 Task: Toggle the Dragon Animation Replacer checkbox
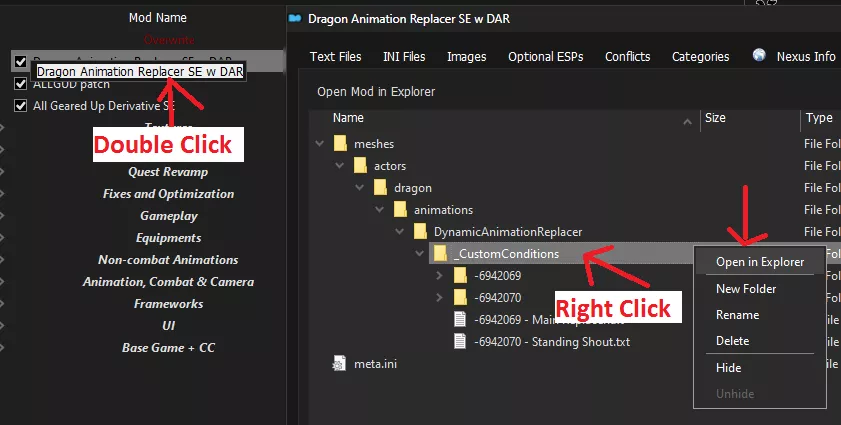[20, 62]
